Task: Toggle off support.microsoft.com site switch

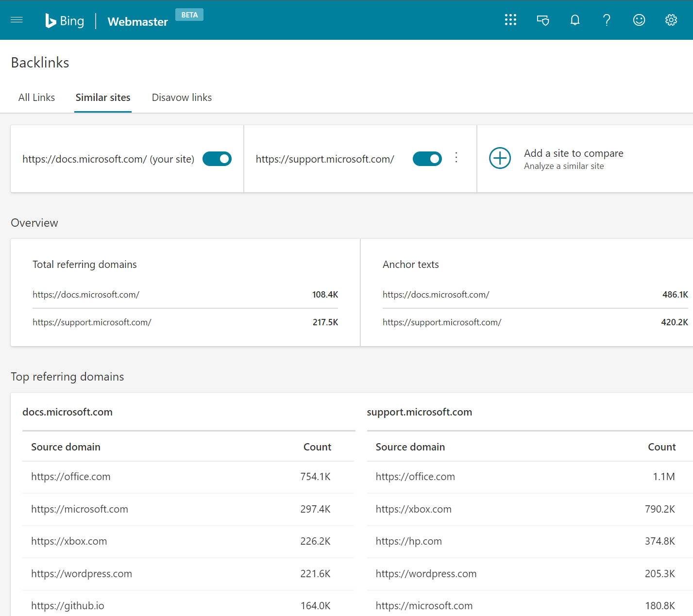Action: point(427,159)
